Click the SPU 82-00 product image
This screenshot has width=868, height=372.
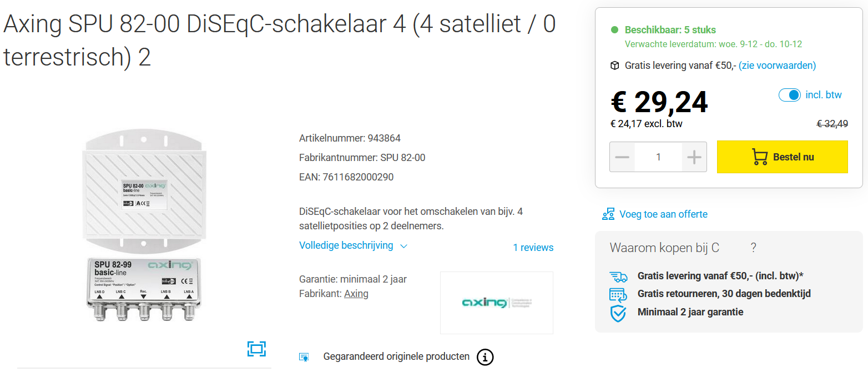coord(143,227)
